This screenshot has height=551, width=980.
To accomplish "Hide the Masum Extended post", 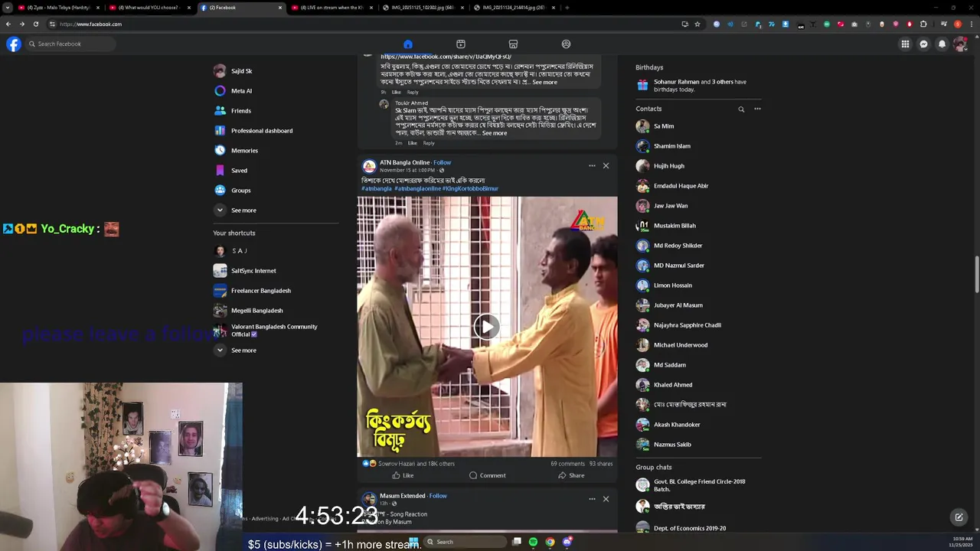I will point(606,499).
